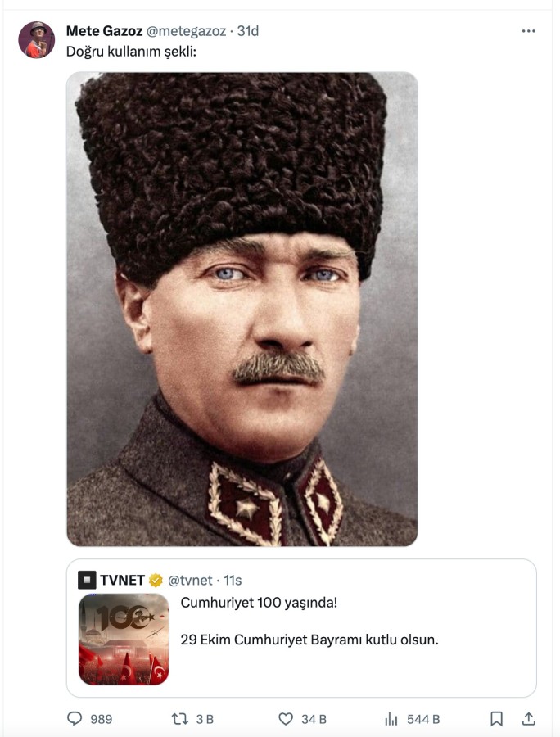This screenshot has height=737, width=560.
Task: Open quoted tweet text 'Cumhuriyet 100 yaşında!'
Action: click(x=259, y=603)
